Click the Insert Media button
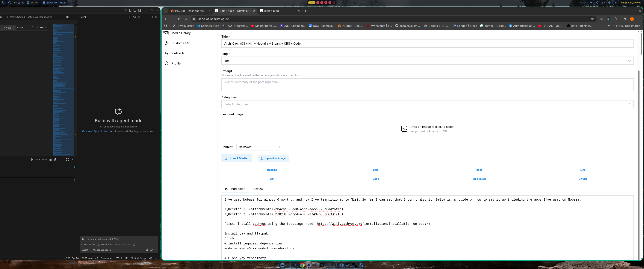 point(236,158)
